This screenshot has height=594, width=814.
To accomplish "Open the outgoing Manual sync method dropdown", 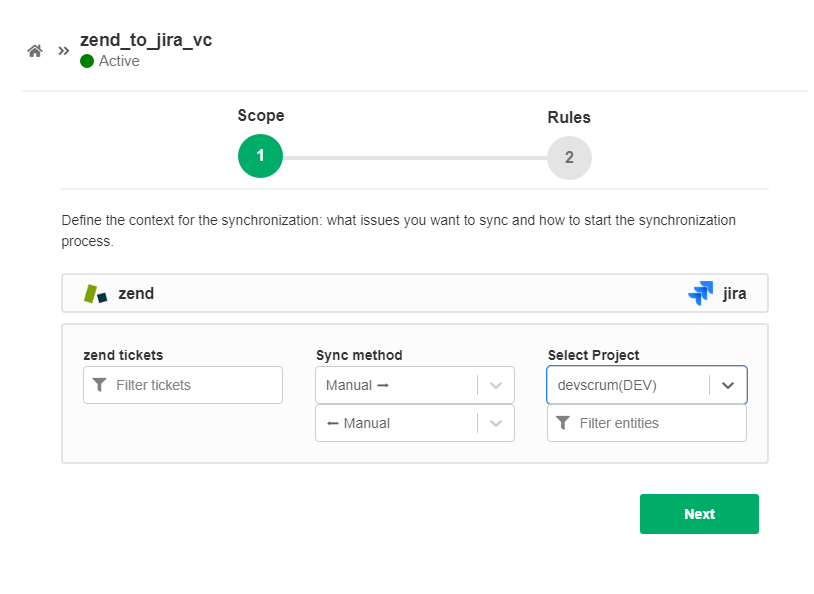I will [415, 385].
